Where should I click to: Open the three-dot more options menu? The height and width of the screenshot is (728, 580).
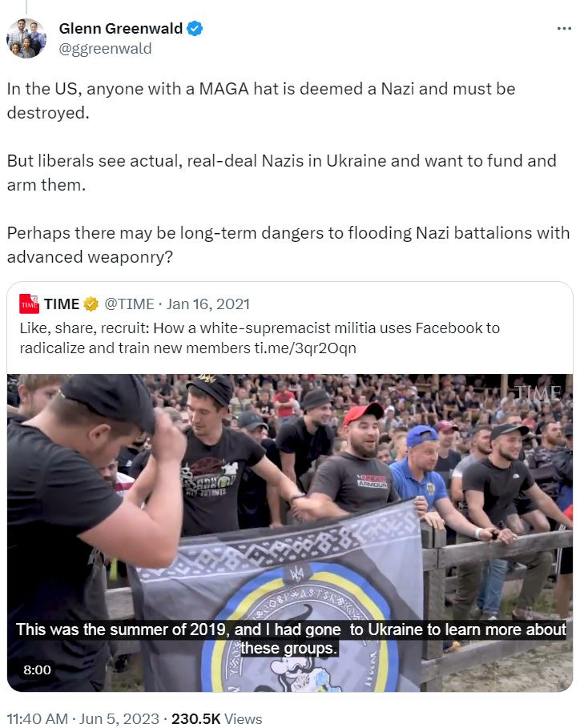tap(564, 29)
